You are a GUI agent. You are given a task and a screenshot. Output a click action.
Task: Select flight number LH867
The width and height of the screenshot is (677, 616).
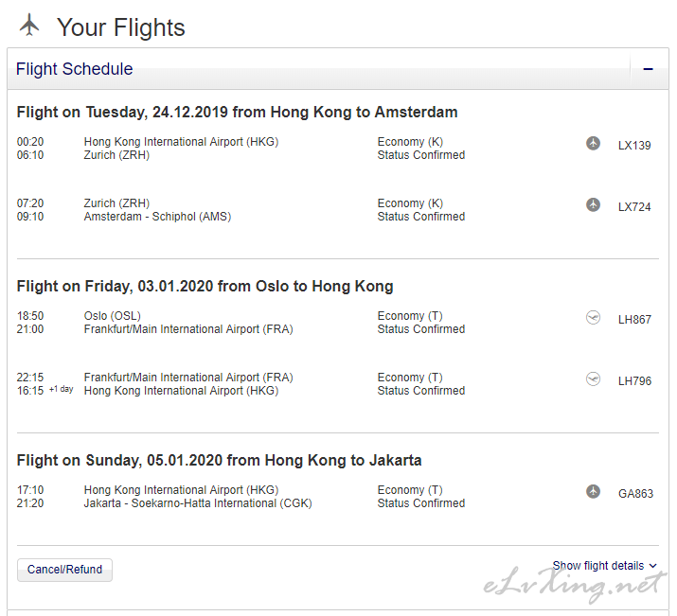[x=634, y=320]
